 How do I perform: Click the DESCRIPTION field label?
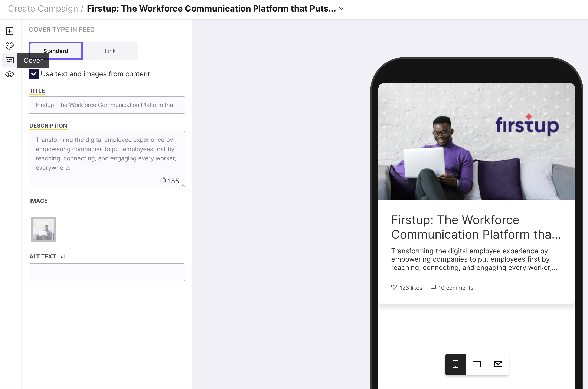[x=48, y=125]
